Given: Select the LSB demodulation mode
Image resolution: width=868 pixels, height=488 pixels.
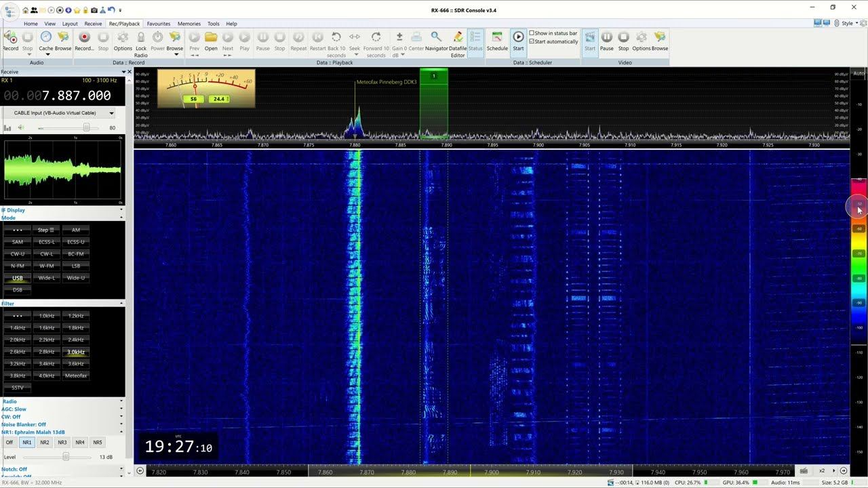Looking at the screenshot, I should 76,266.
